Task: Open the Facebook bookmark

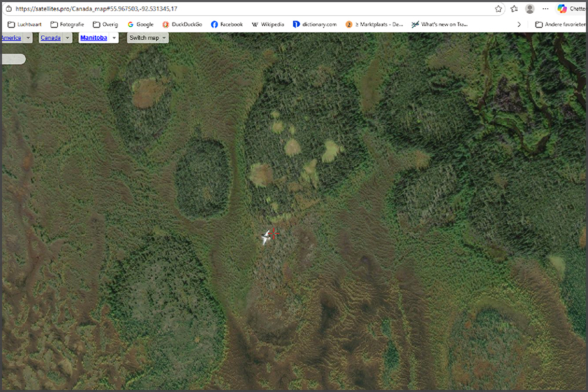Action: [227, 24]
